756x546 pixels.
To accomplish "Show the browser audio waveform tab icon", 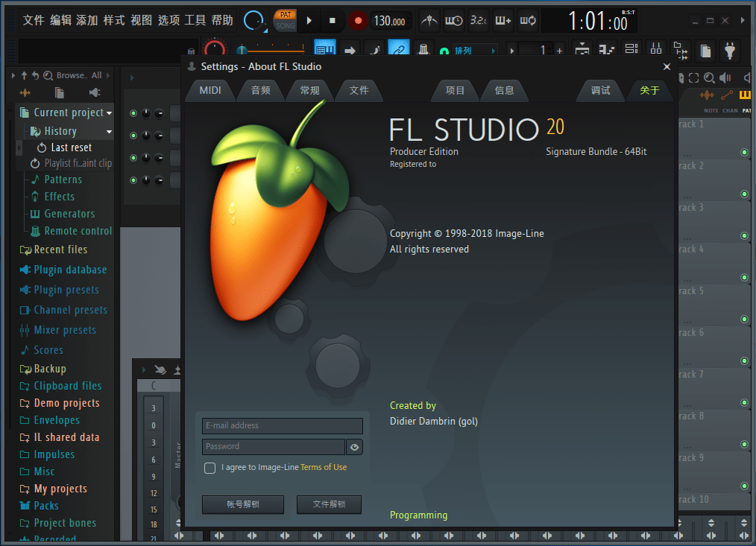I will click(x=25, y=92).
